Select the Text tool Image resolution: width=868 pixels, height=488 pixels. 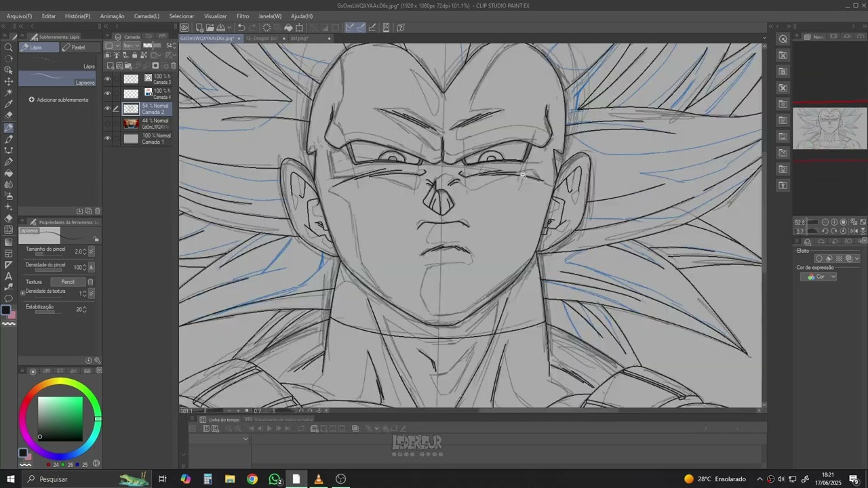(9, 276)
